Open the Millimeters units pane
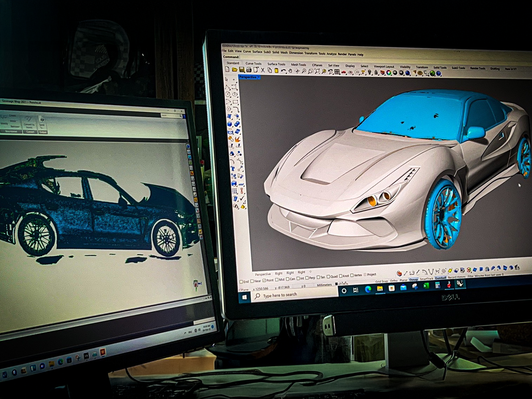532x399 pixels. (x=324, y=285)
